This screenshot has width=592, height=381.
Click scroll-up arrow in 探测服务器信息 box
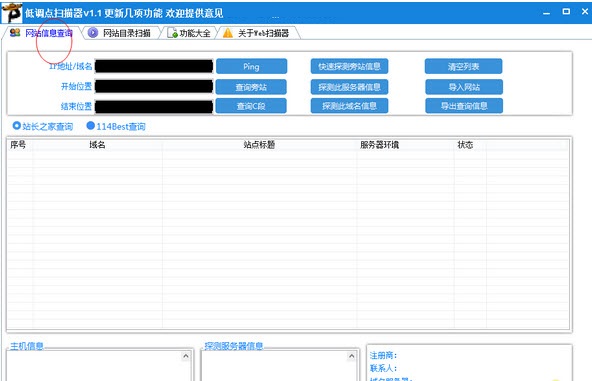click(352, 356)
